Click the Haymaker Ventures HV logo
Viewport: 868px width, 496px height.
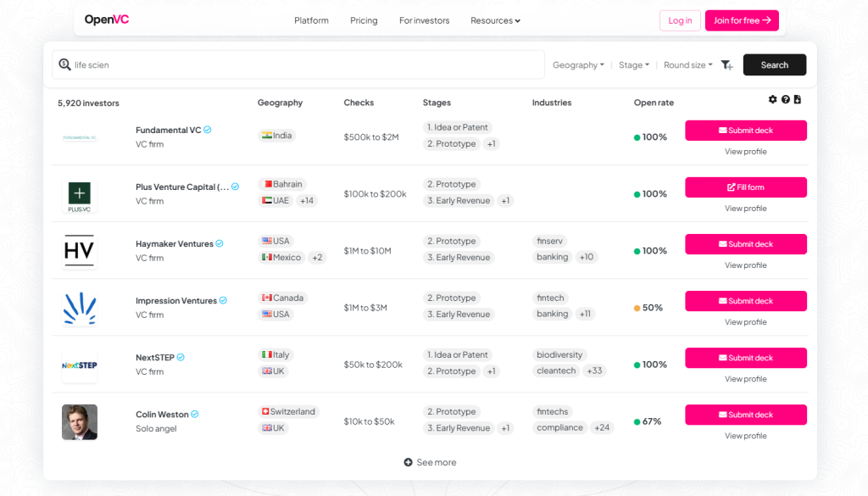[x=79, y=251]
